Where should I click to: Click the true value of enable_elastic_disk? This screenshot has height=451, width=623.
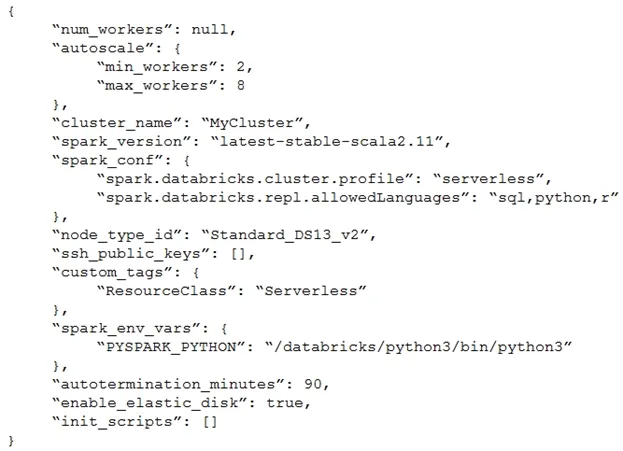(x=284, y=403)
